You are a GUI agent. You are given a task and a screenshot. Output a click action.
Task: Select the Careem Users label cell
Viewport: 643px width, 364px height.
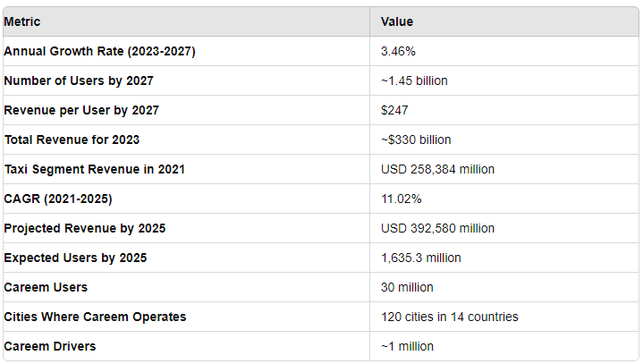(x=46, y=287)
